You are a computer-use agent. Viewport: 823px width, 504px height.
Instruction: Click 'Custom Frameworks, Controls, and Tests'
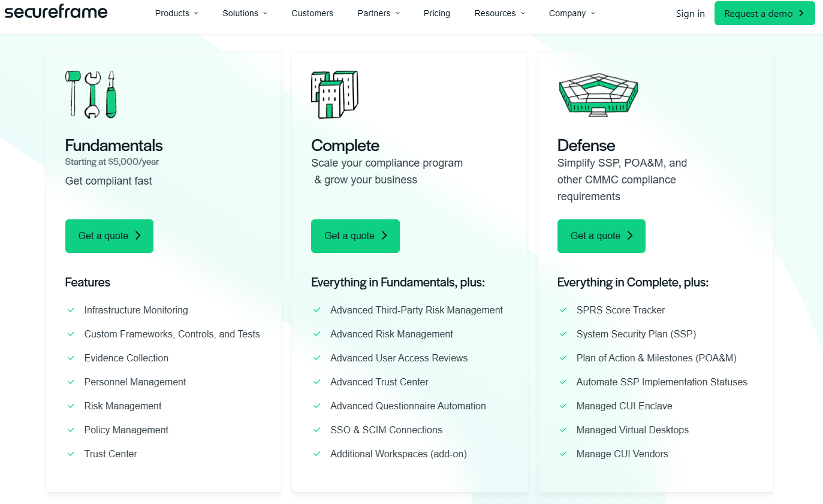click(172, 334)
